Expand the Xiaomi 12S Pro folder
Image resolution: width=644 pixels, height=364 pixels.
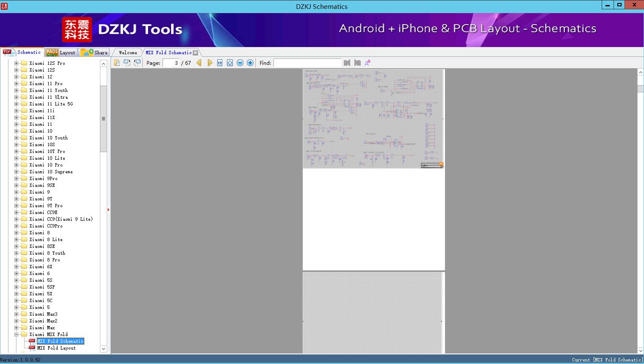tap(17, 63)
